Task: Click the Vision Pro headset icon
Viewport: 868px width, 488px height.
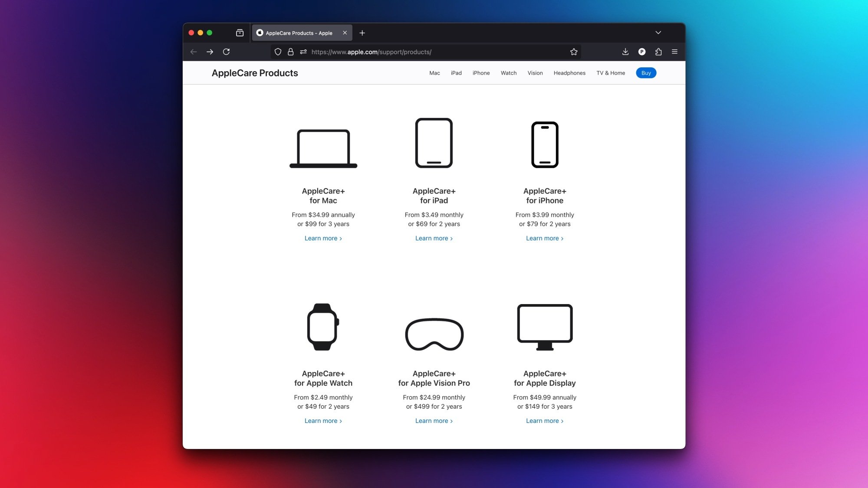Action: point(434,334)
